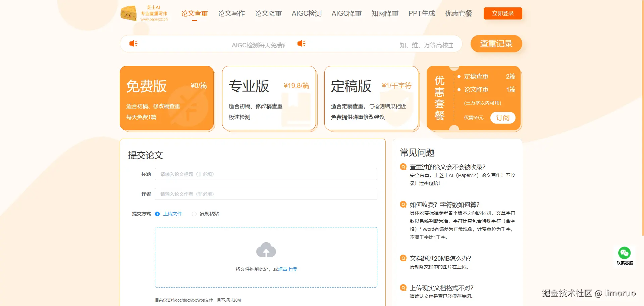Image resolution: width=644 pixels, height=306 pixels.
Task: Click the 每天免费1篇 text on 免费版
Action: pyautogui.click(x=141, y=117)
